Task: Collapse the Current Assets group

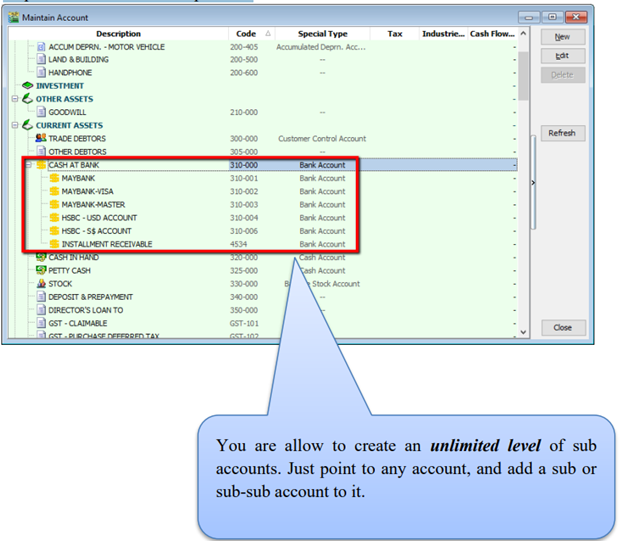Action: (15, 126)
